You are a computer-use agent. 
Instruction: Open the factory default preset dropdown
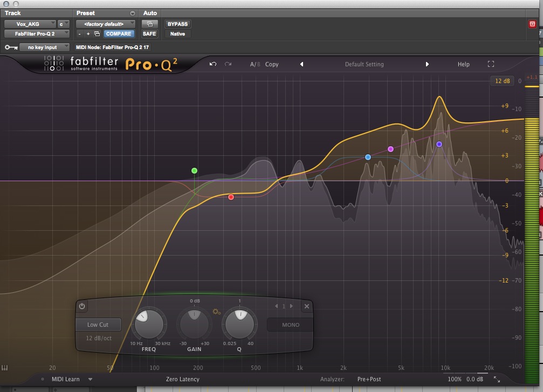[x=106, y=24]
